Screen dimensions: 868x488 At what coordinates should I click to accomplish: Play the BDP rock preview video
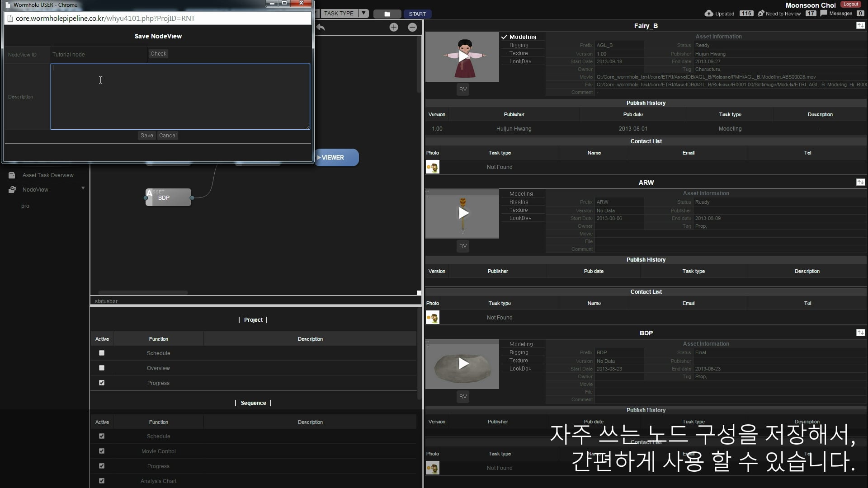(x=463, y=364)
